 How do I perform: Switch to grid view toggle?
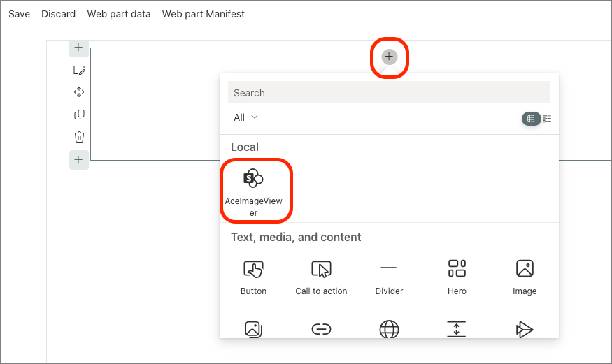click(531, 119)
